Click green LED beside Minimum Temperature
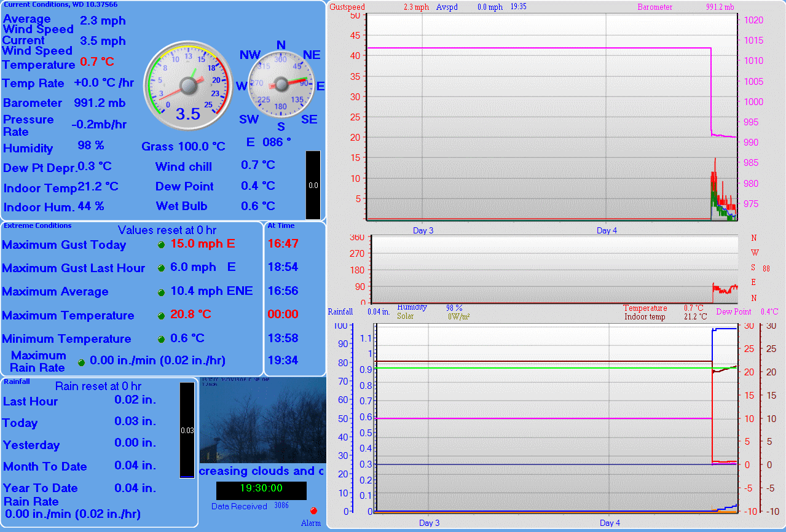The height and width of the screenshot is (532, 786). pos(162,339)
